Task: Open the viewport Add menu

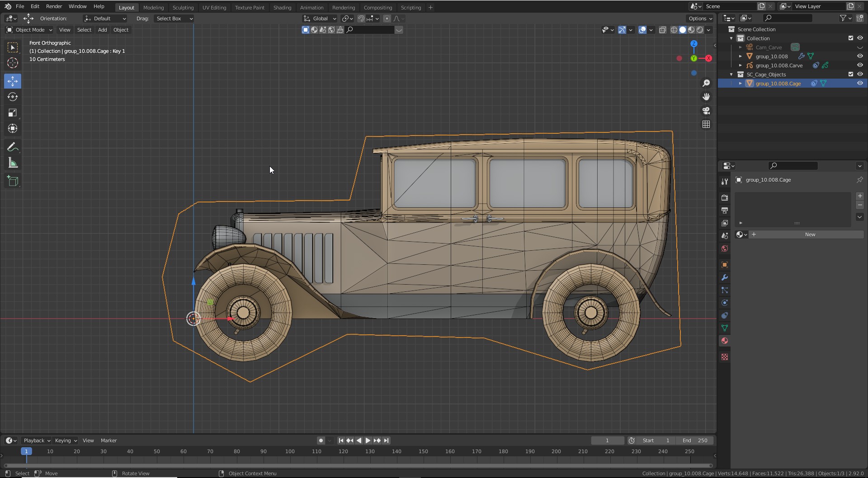Action: tap(103, 30)
